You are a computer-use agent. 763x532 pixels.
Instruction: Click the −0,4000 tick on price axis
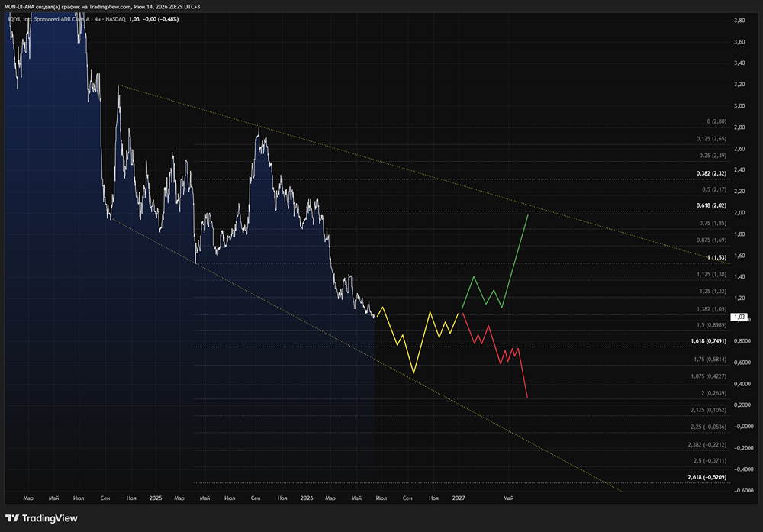(743, 469)
